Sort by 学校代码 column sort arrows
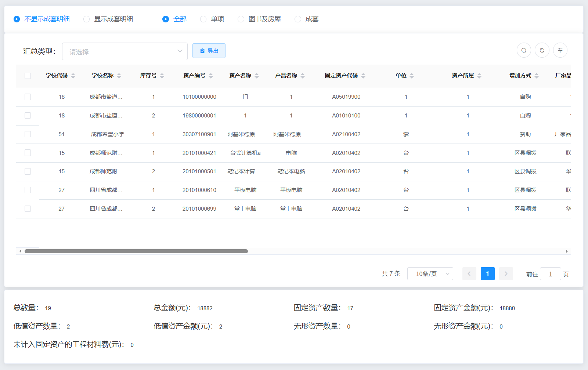 pyautogui.click(x=73, y=76)
